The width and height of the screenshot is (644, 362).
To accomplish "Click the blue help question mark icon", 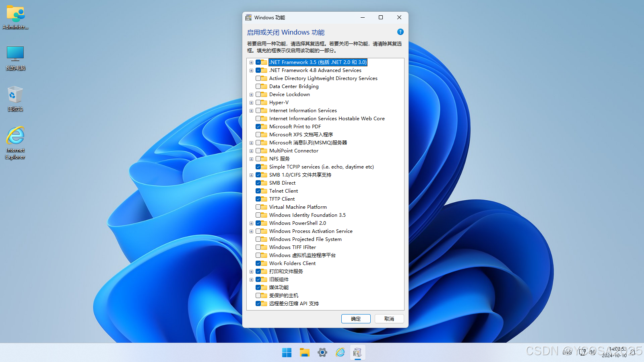I will click(x=400, y=32).
